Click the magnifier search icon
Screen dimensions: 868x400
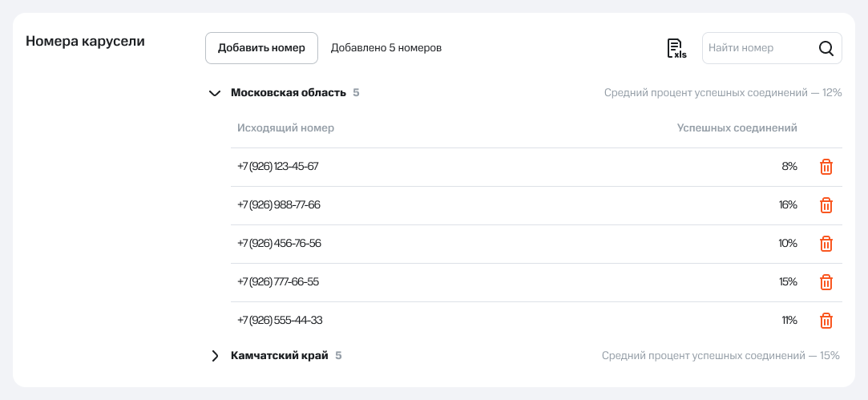[x=826, y=48]
